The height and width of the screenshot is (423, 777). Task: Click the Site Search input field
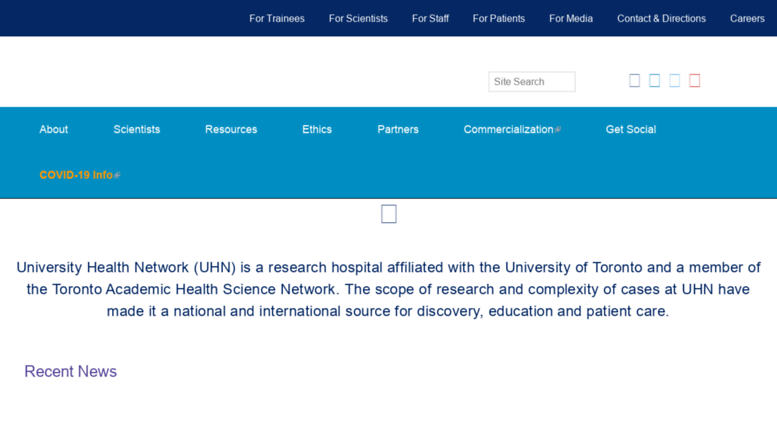532,82
